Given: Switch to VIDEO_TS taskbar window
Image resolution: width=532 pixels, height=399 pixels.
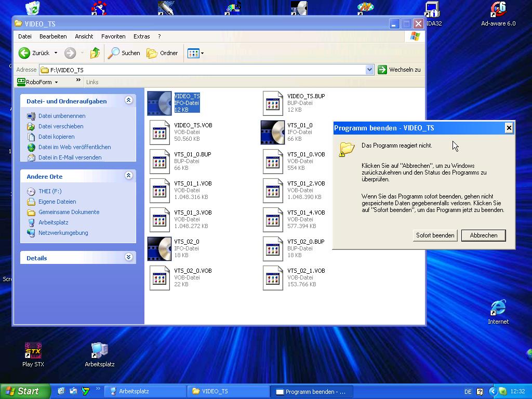Looking at the screenshot, I should [229, 391].
